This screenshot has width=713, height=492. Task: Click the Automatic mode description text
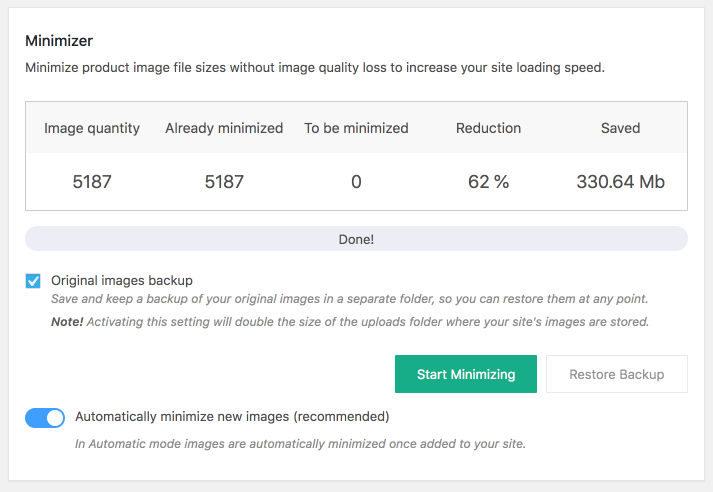coord(300,444)
